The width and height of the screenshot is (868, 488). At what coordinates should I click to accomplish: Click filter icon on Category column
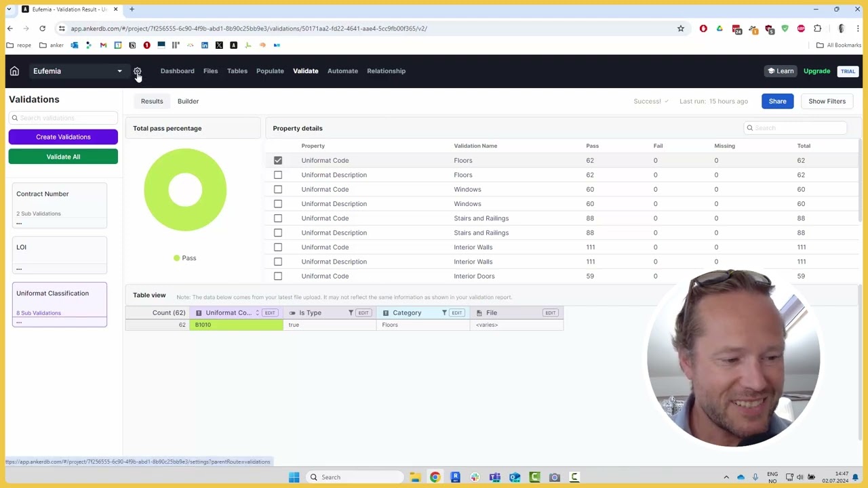(x=444, y=313)
